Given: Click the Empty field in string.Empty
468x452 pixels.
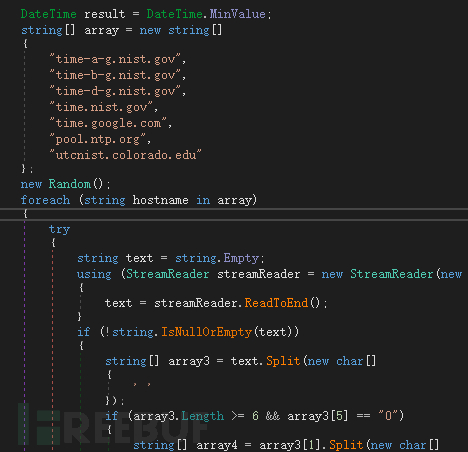Looking at the screenshot, I should click(x=241, y=258).
